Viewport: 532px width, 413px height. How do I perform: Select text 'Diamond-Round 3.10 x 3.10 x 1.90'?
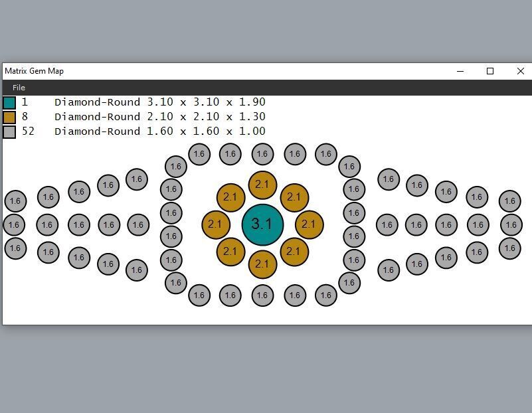(x=160, y=102)
